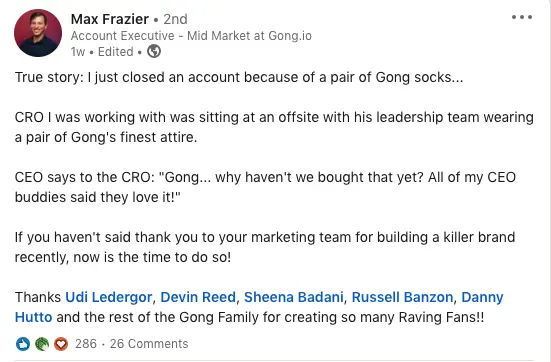The height and width of the screenshot is (362, 551).
Task: Click the 1w post timestamp
Action: [x=78, y=52]
